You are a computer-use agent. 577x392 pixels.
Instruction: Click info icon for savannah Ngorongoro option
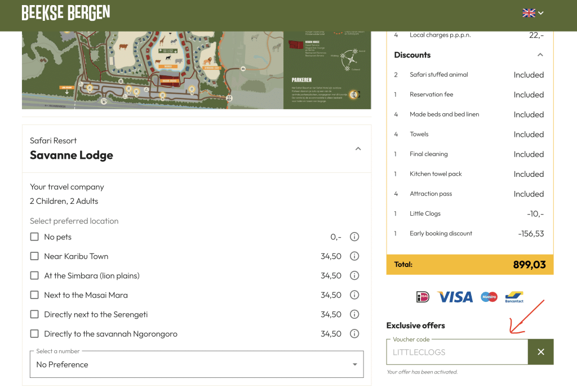click(x=354, y=334)
